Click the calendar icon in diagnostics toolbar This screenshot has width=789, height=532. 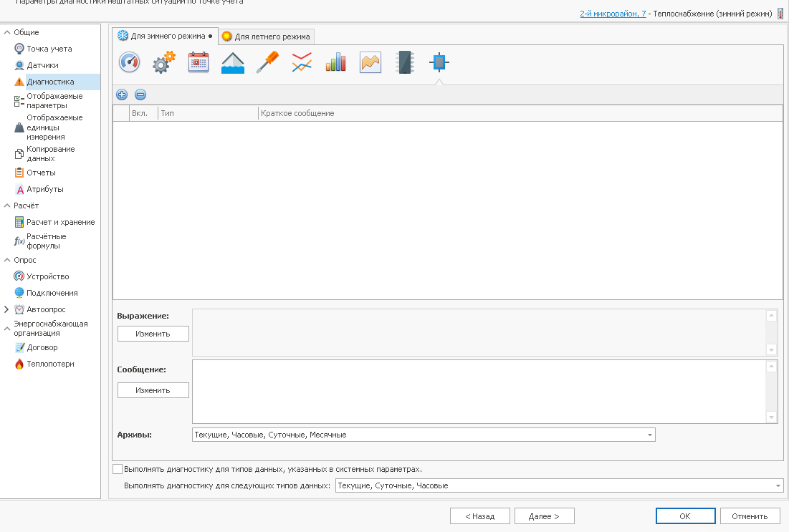pos(199,62)
